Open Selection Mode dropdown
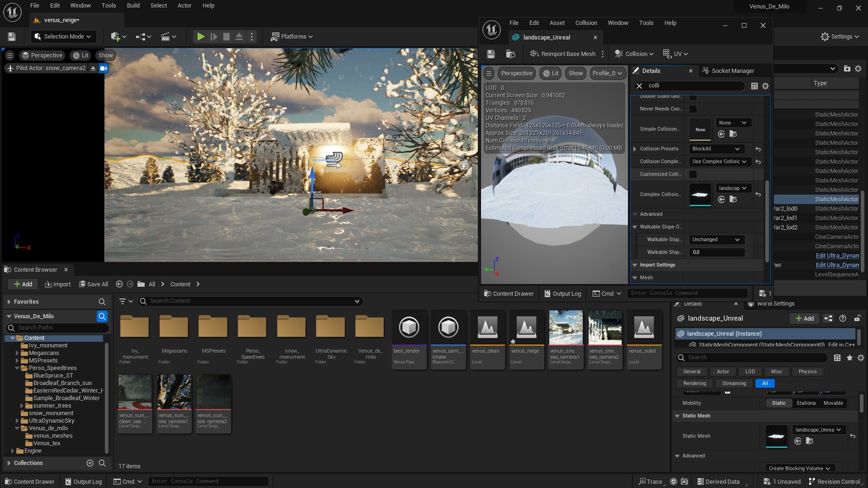Image resolution: width=868 pixels, height=488 pixels. pos(64,37)
